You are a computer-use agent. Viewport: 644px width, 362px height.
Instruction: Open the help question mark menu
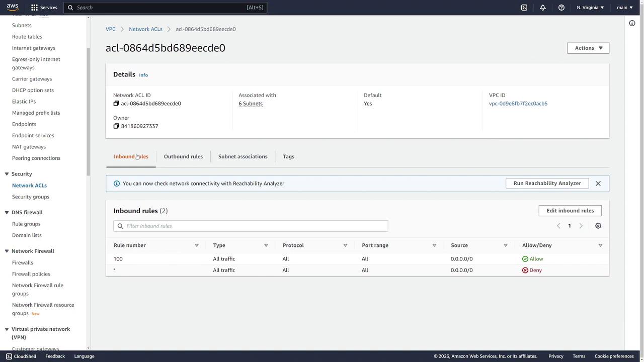coord(561,8)
